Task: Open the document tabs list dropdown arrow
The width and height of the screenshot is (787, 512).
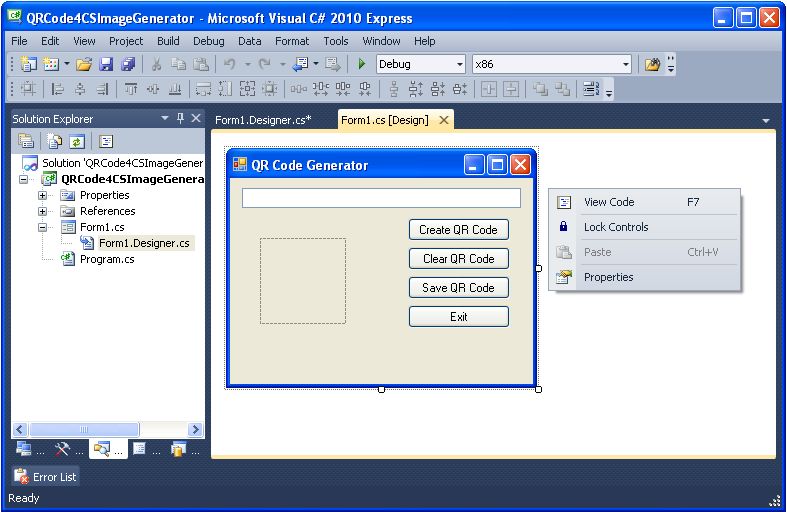Action: [765, 120]
